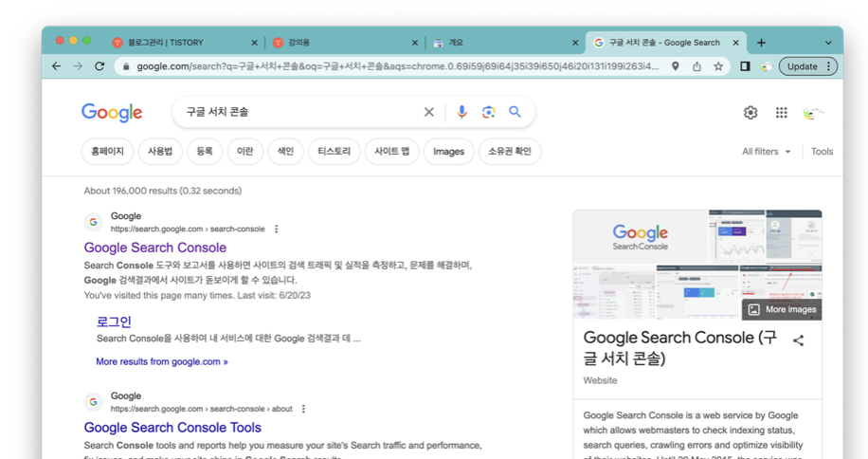Select the 이란 filter chip
Screen dimensions: 868x459
click(245, 152)
